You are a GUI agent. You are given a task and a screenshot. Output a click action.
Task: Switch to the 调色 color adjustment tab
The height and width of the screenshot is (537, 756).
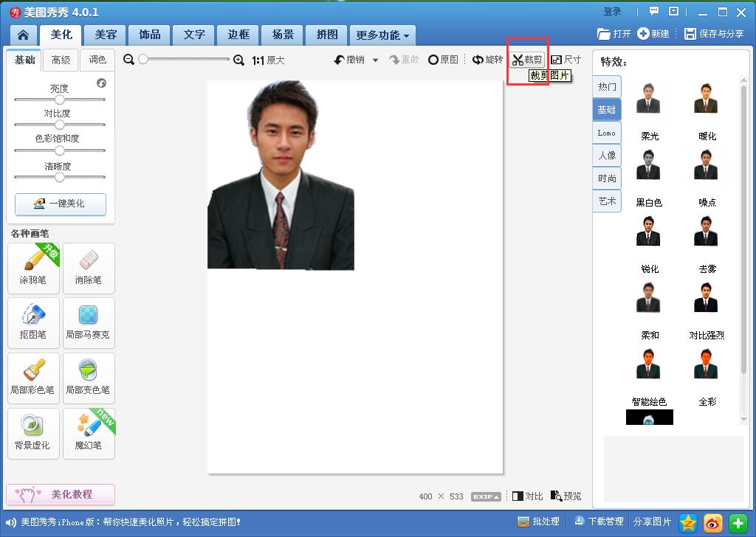tap(97, 60)
